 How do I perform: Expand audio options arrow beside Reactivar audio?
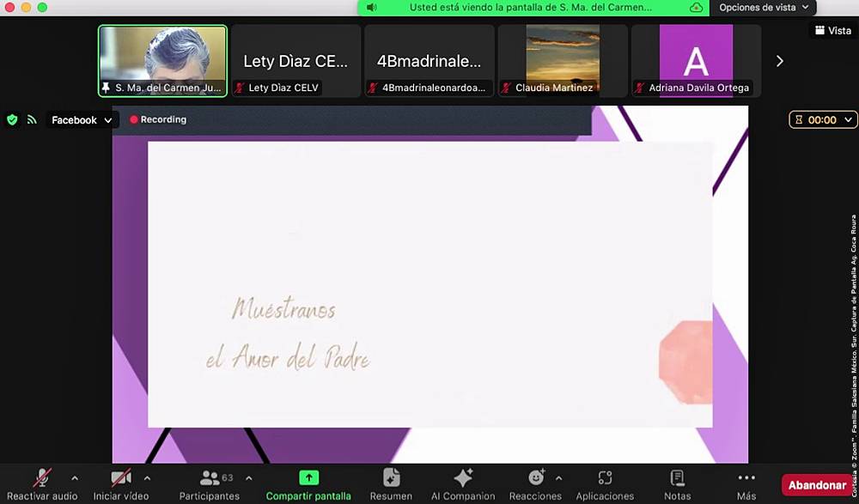(75, 478)
